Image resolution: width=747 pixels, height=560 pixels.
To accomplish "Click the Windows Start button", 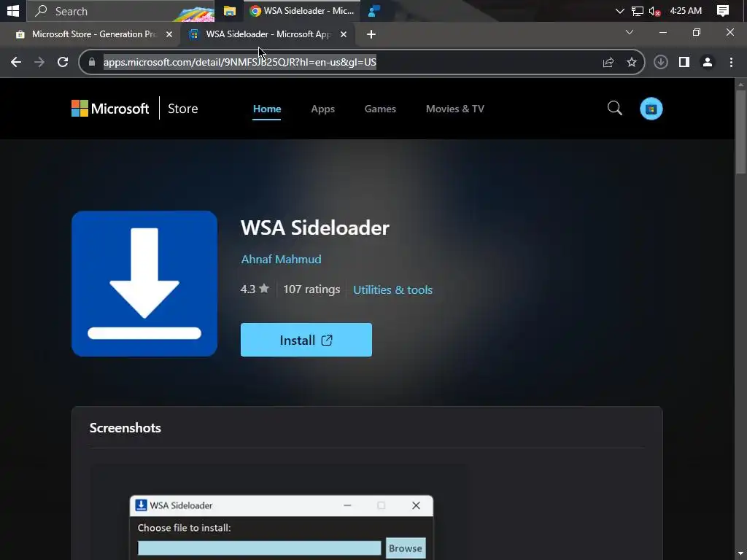I will [13, 10].
